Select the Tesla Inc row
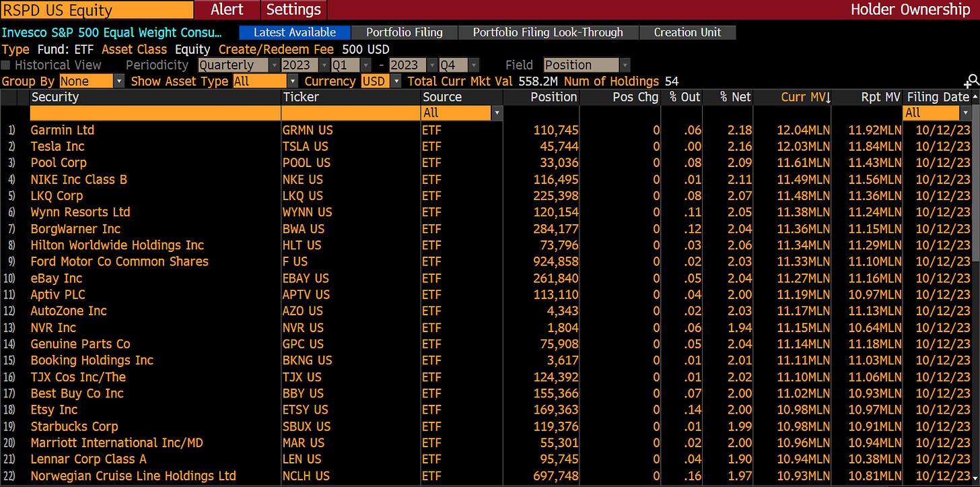The width and height of the screenshot is (980, 487). 486,146
